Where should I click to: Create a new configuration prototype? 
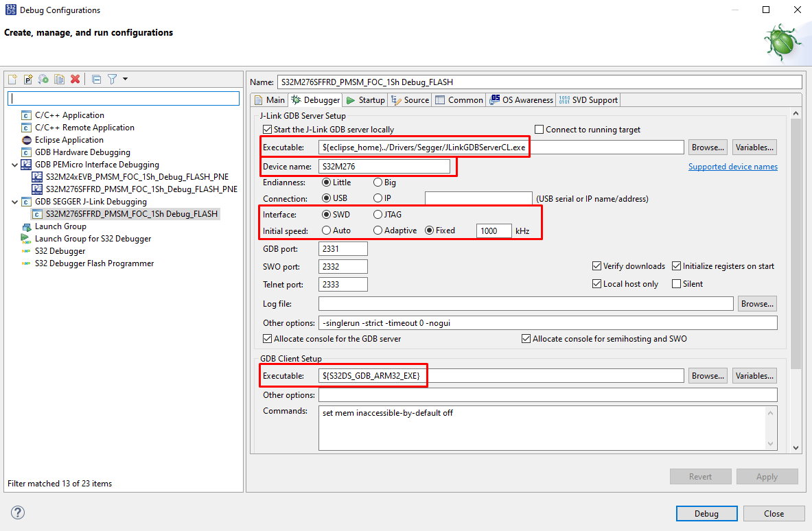point(27,79)
